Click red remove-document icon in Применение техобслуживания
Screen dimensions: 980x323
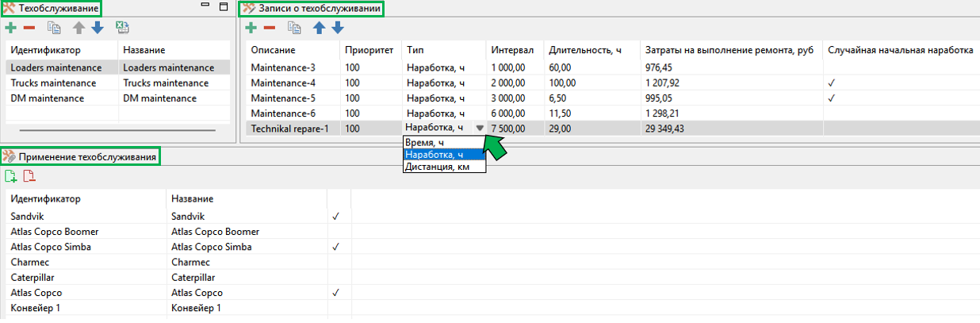tap(29, 176)
